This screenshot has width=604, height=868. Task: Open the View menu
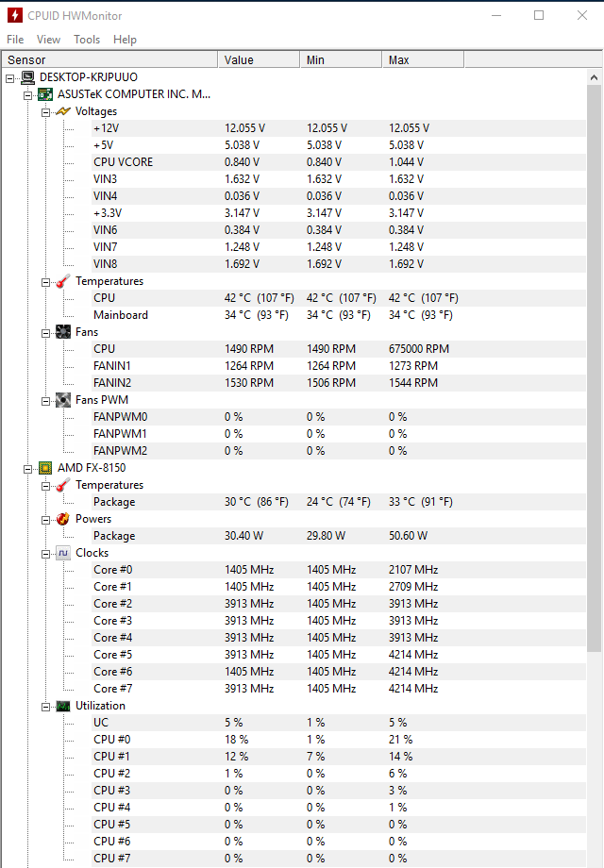point(48,40)
